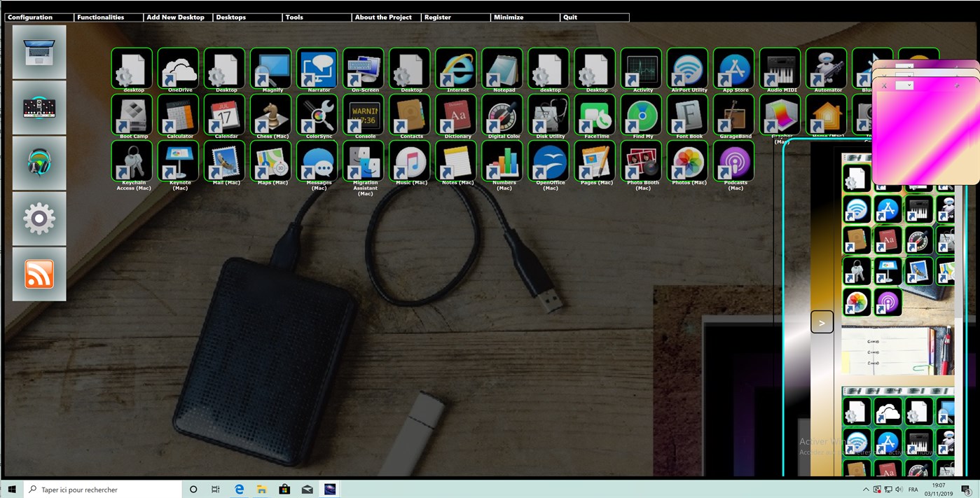
Task: Open the Automator robot icon
Action: 827,68
